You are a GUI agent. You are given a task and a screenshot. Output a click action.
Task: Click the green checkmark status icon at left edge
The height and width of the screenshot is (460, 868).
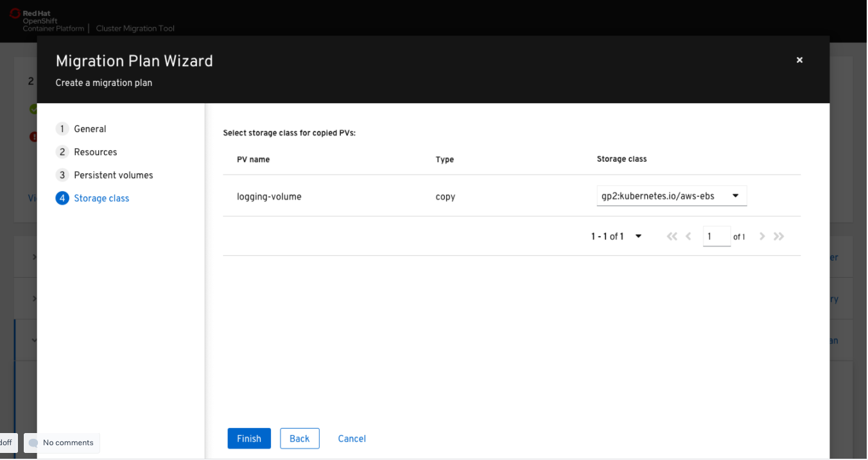point(33,109)
